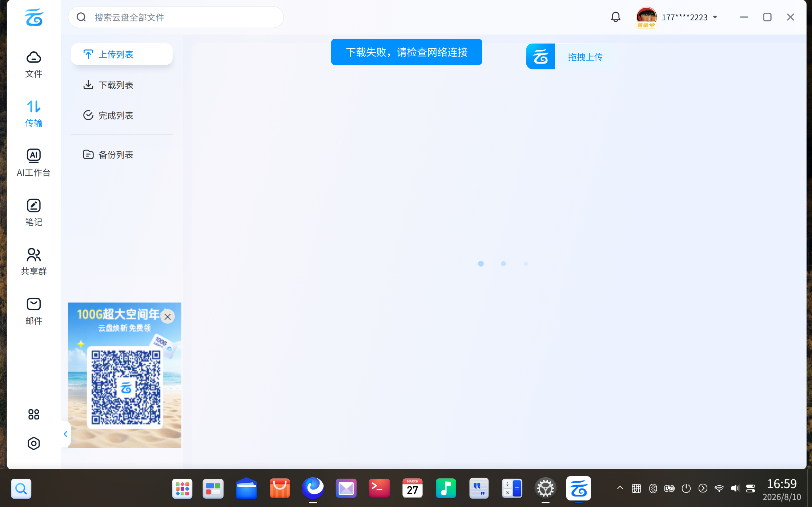
Task: Open the 文件 section in sidebar
Action: (33, 65)
